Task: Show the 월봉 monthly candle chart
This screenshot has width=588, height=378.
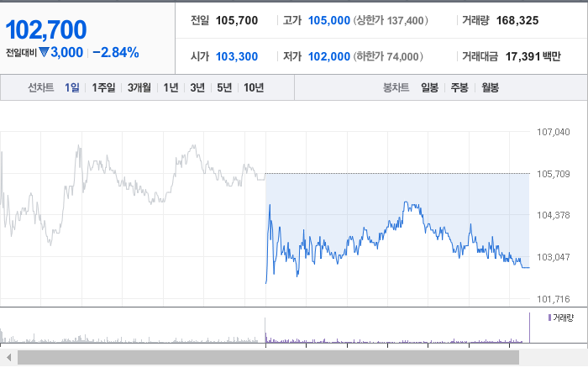Action: pyautogui.click(x=490, y=87)
